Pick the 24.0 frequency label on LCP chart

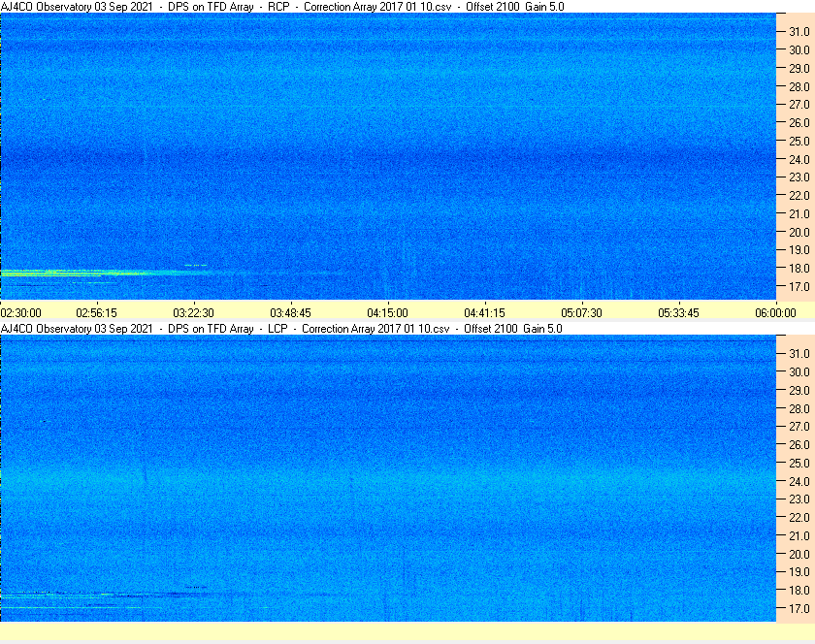click(799, 481)
